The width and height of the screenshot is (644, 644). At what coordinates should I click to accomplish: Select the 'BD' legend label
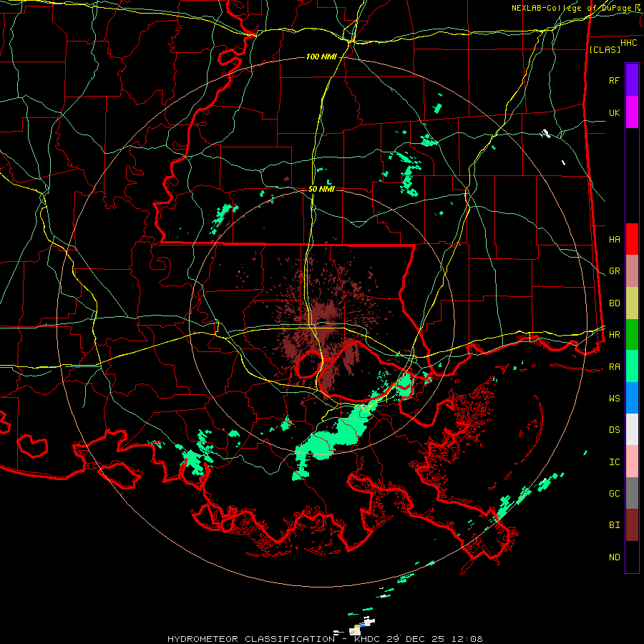(614, 303)
